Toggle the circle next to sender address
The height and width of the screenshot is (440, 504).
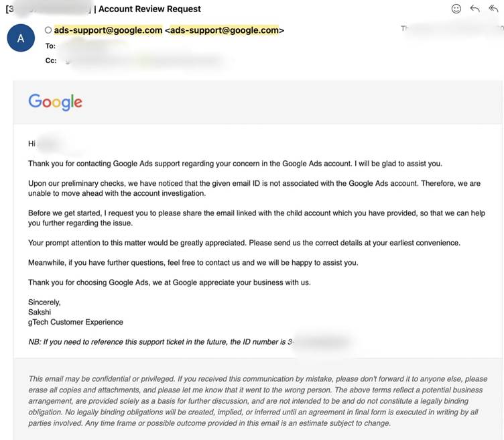(x=48, y=30)
